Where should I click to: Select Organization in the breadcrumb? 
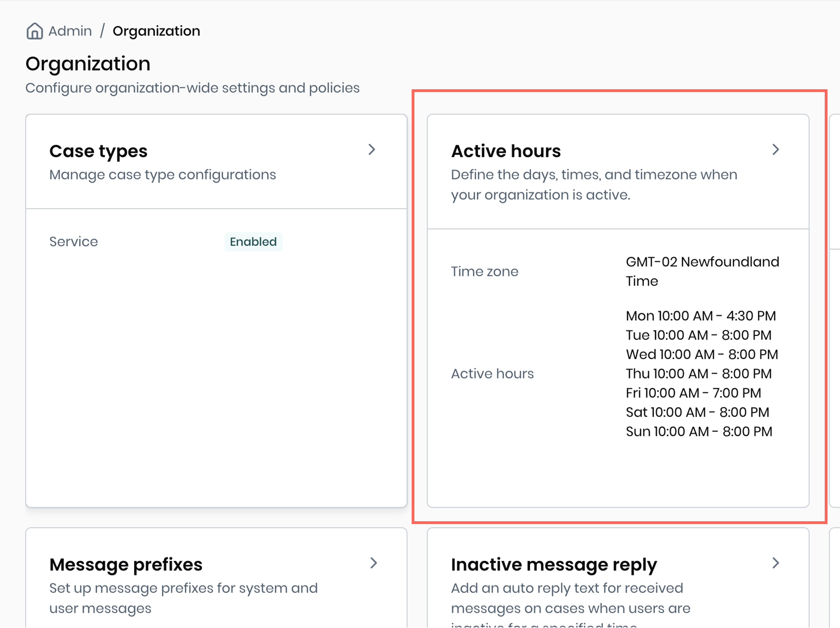[x=156, y=31]
